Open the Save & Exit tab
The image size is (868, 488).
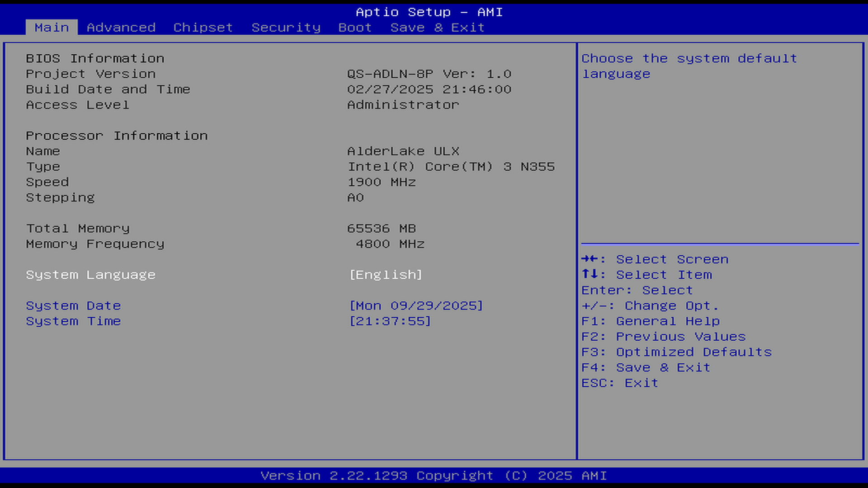coord(437,28)
